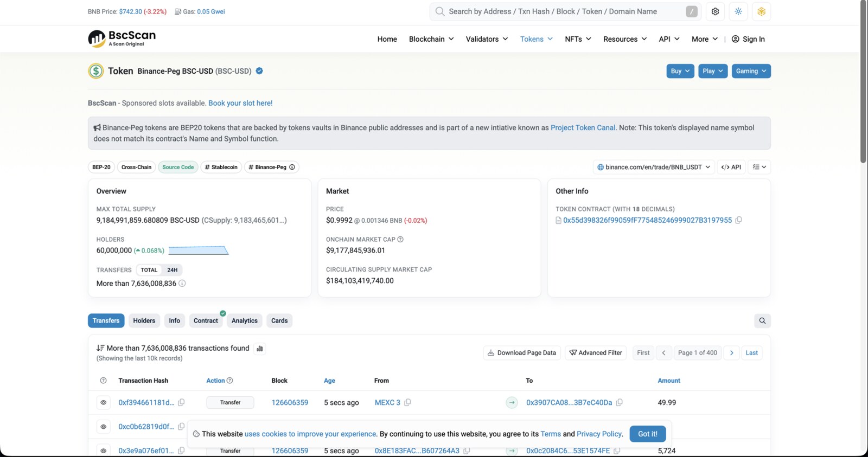Open the Play dropdown
Viewport: 868px width, 457px height.
713,71
